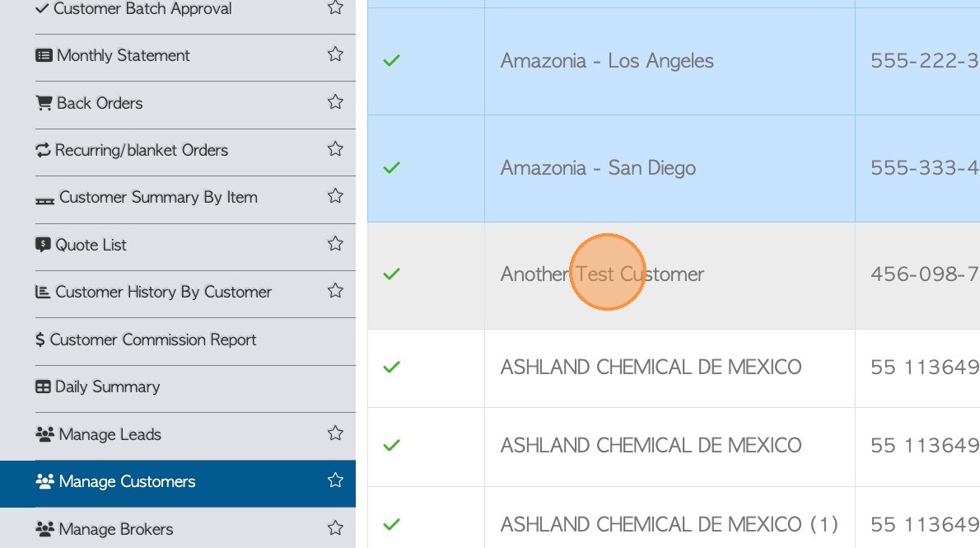Click the star on Manage Customers

[335, 480]
